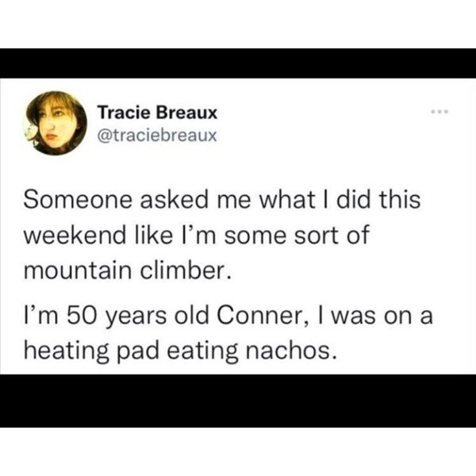Click the black bar below the tweet

click(238, 401)
